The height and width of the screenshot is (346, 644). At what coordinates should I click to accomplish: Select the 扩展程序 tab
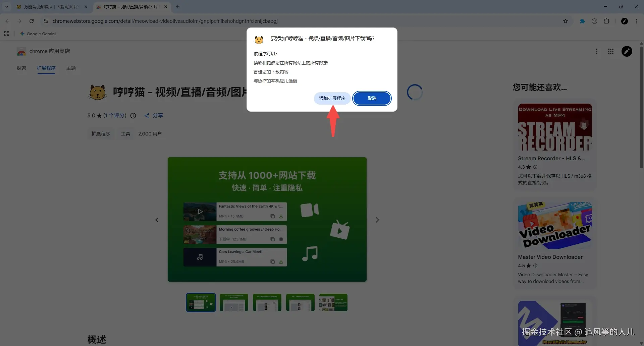[x=46, y=68]
